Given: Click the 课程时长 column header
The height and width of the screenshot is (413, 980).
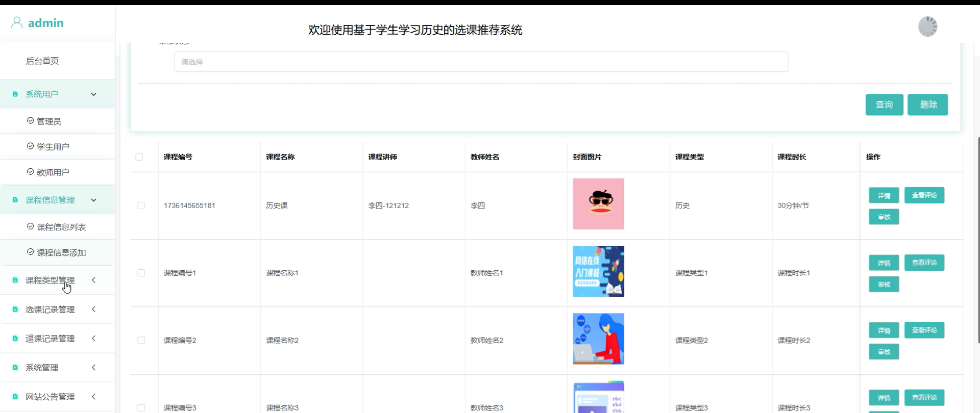Looking at the screenshot, I should [x=792, y=157].
